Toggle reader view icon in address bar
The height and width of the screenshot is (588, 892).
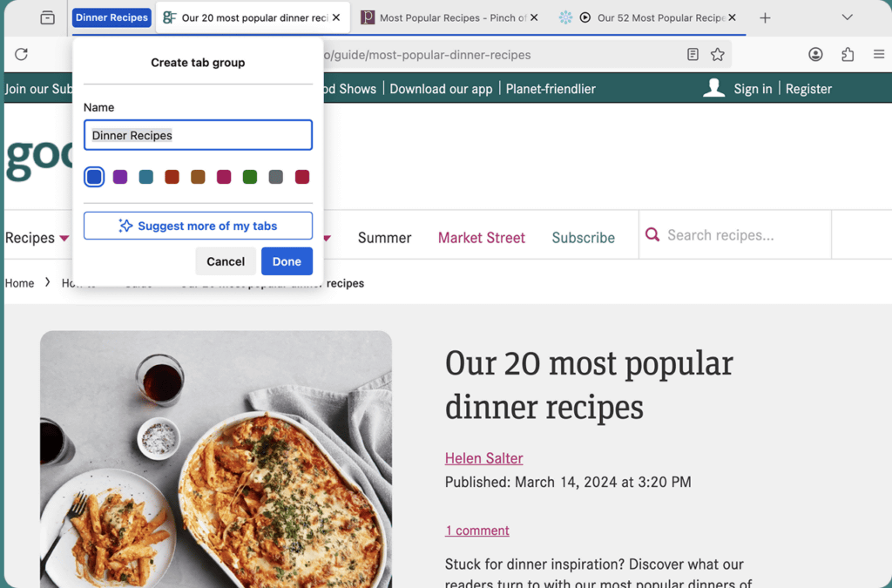(x=693, y=54)
